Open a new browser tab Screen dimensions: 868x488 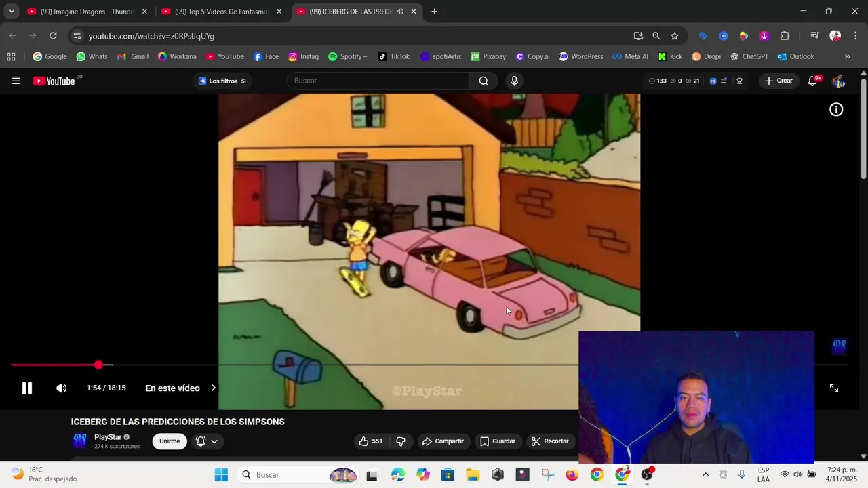435,12
